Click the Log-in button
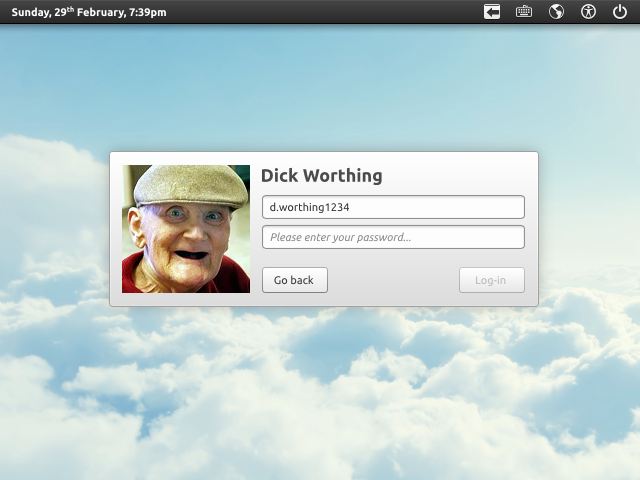The height and width of the screenshot is (480, 640). pyautogui.click(x=491, y=280)
